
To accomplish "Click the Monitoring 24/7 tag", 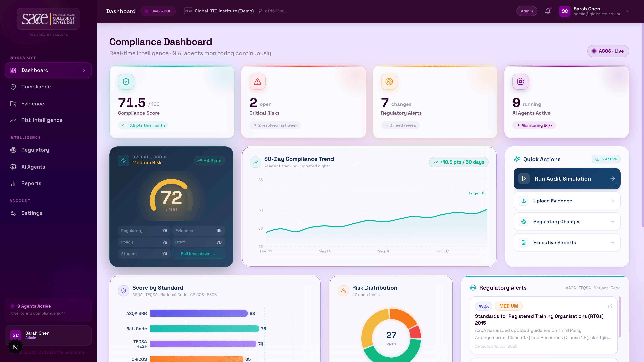I will (534, 125).
